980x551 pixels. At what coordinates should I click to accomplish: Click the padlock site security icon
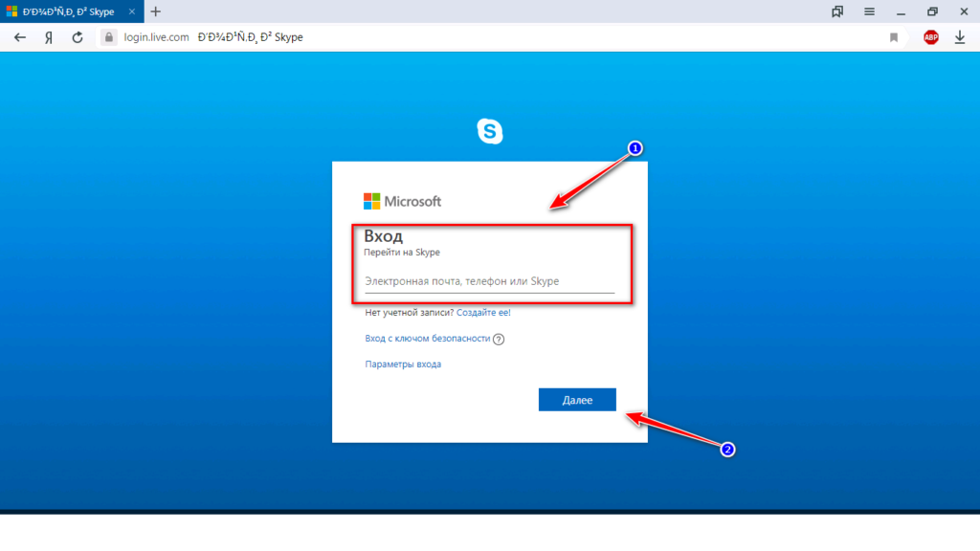point(108,37)
